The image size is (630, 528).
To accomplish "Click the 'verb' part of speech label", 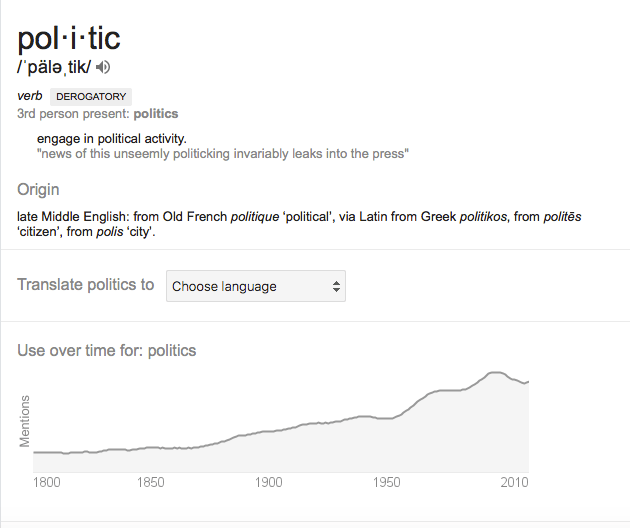I will [30, 96].
